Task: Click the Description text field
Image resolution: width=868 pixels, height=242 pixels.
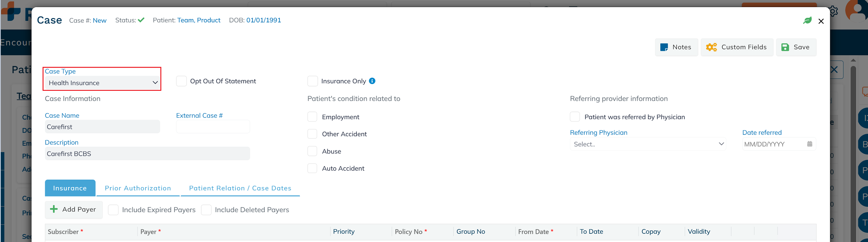Action: (x=147, y=154)
